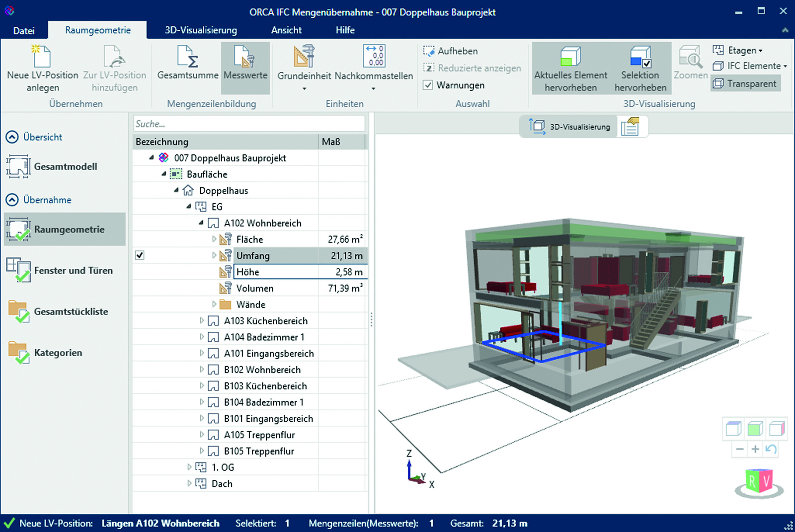Select Aktuelles Element hervorheben
795x532 pixels.
click(x=570, y=67)
